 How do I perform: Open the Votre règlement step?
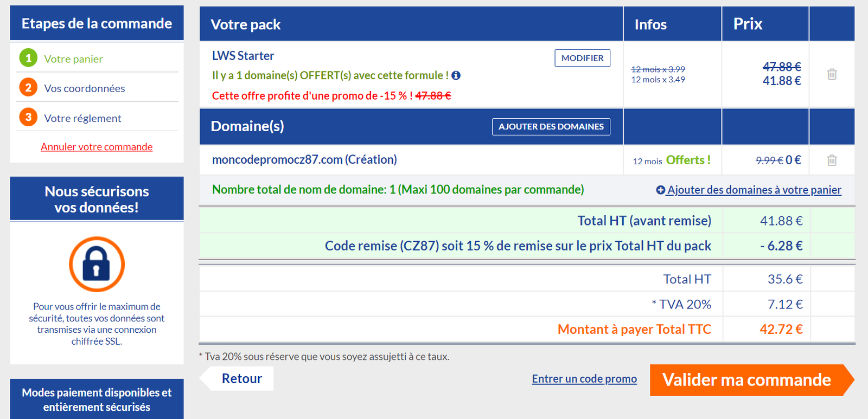tap(82, 118)
